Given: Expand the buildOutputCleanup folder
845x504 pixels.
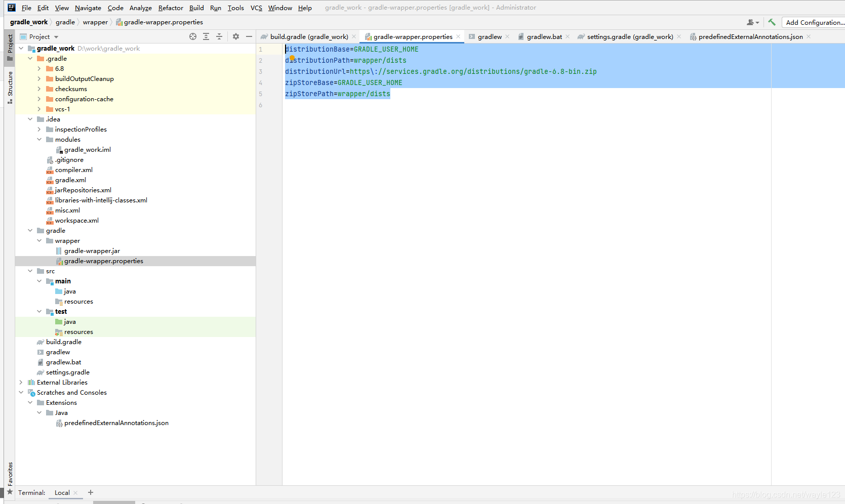Looking at the screenshot, I should pos(39,79).
